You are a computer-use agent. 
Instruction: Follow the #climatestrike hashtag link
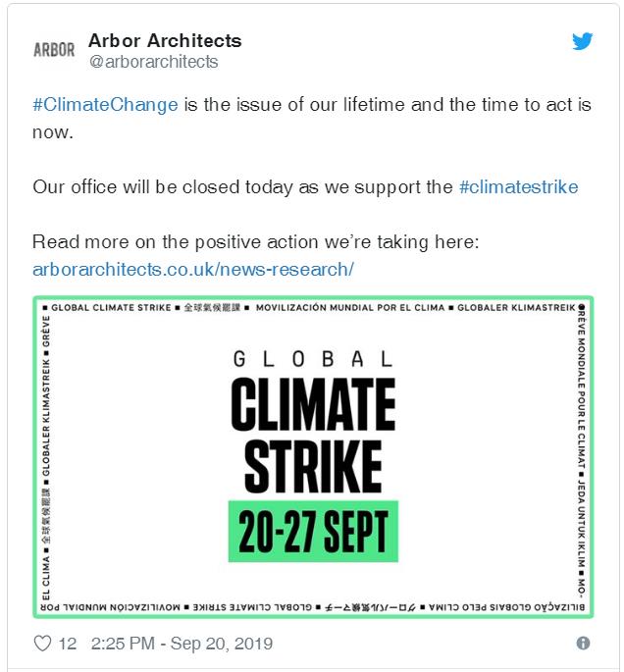(518, 186)
